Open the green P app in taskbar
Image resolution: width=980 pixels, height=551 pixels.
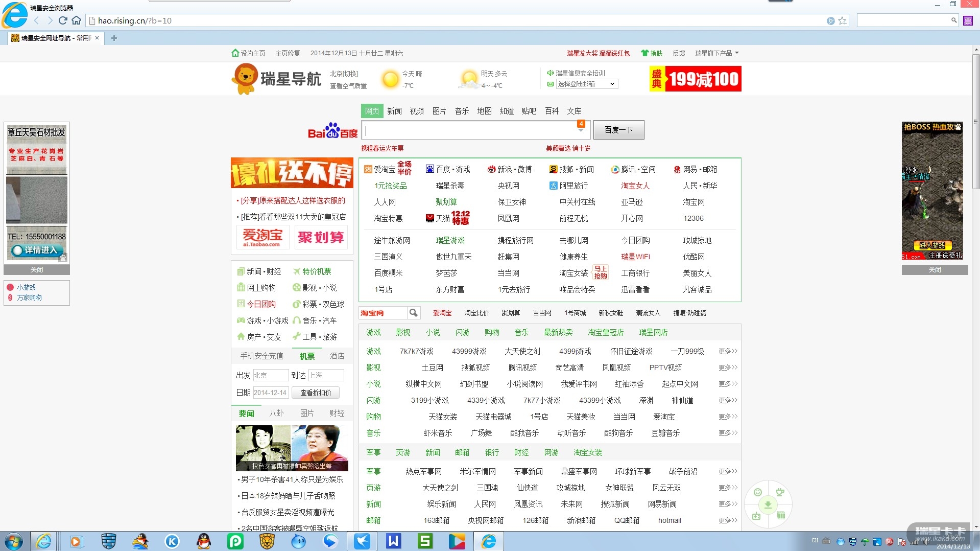click(x=235, y=541)
